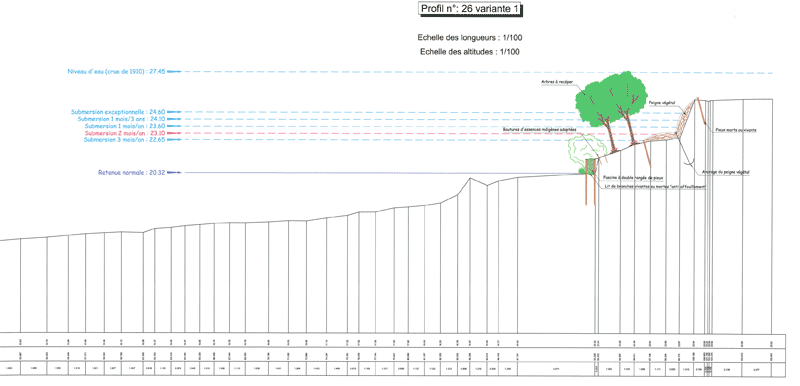The width and height of the screenshot is (800, 386).
Task: Click 'Fascine à double rangée de pieux' label
Action: [x=633, y=177]
